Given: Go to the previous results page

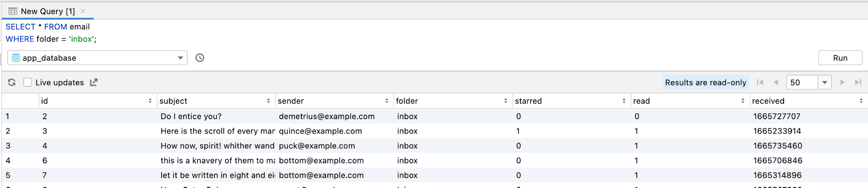Looking at the screenshot, I should (x=776, y=82).
